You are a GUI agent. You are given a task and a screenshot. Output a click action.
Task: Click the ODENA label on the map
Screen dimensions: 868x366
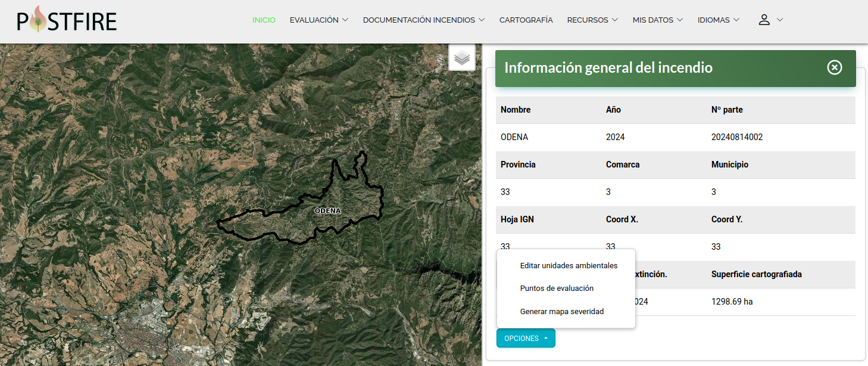[327, 211]
